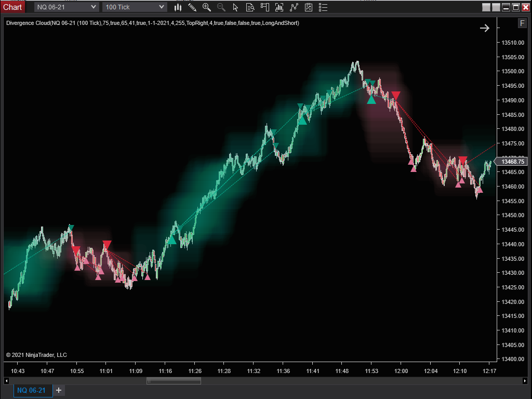Image resolution: width=532 pixels, height=399 pixels.
Task: Click the zoom out magnifier
Action: click(x=221, y=7)
